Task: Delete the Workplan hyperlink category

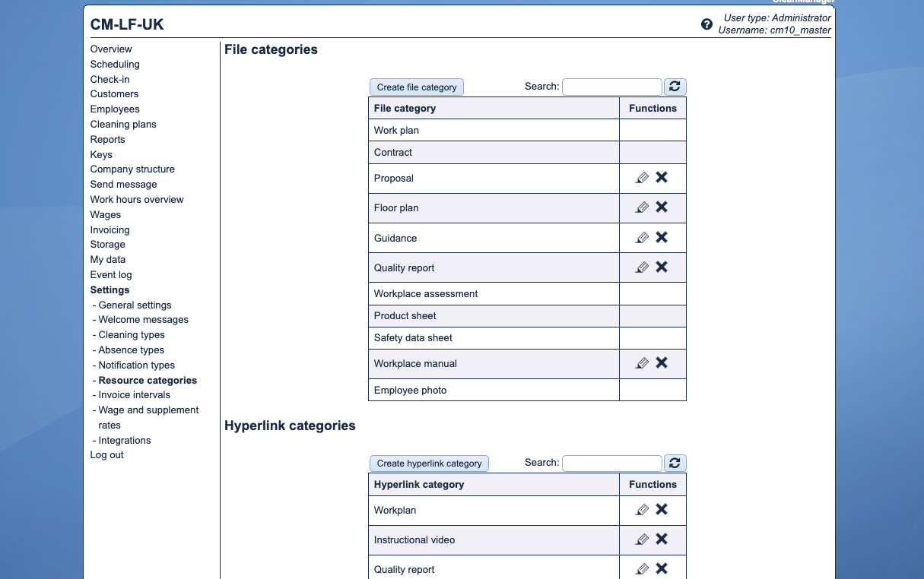Action: pyautogui.click(x=662, y=508)
